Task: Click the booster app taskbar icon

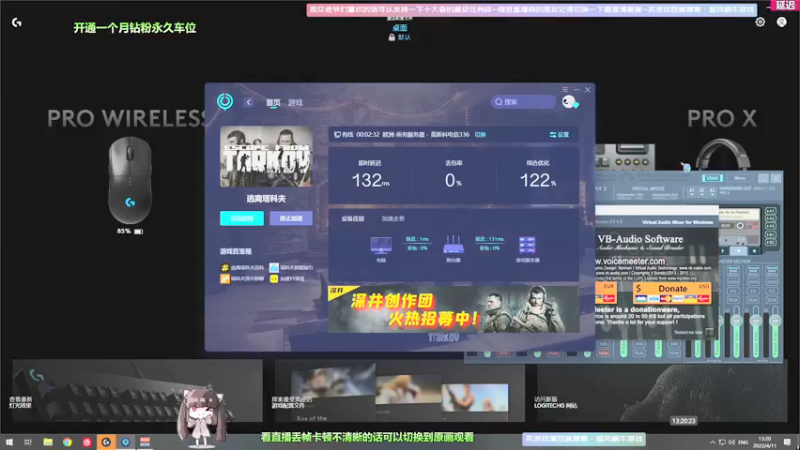Action: pyautogui.click(x=126, y=442)
